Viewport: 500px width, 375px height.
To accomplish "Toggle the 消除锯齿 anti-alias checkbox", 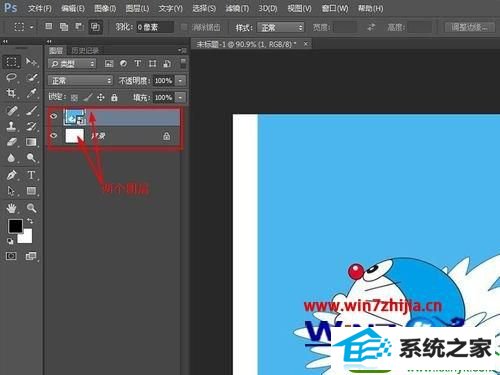I will click(184, 27).
